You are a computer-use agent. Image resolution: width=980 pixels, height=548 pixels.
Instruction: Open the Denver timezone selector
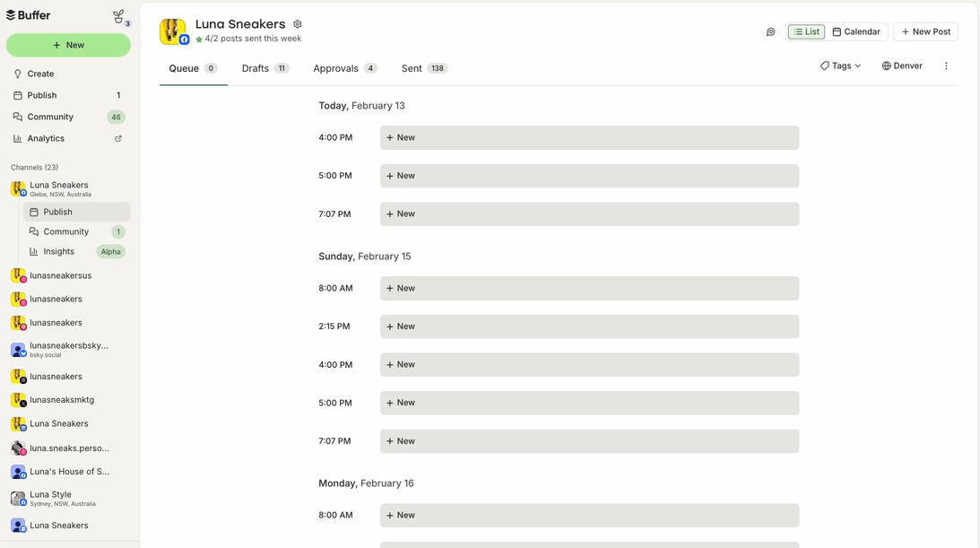902,65
